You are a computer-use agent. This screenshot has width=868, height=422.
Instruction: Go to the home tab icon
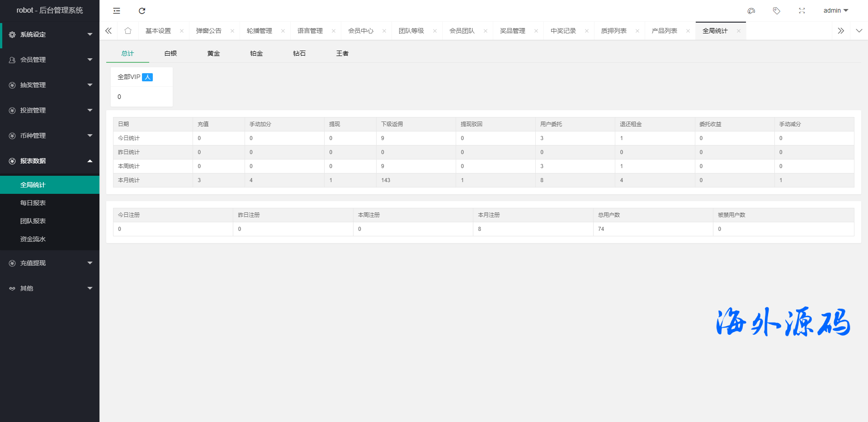[128, 31]
